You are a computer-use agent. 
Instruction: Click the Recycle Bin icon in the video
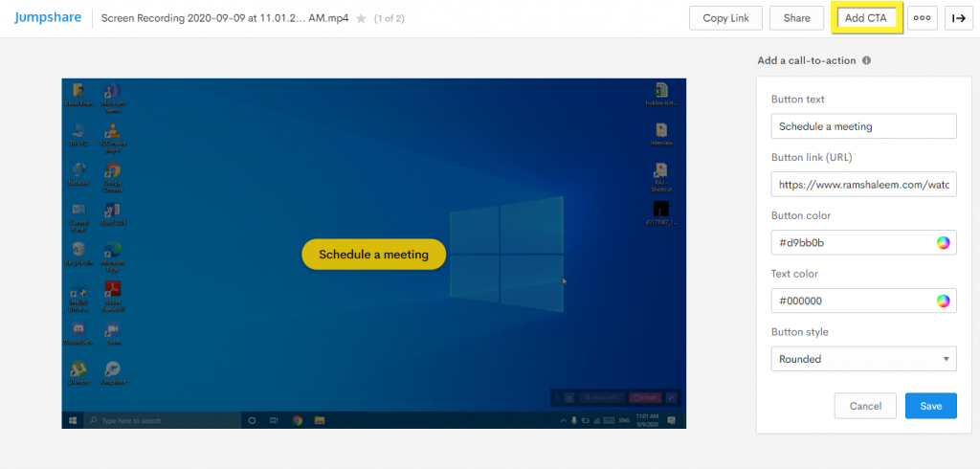[78, 251]
